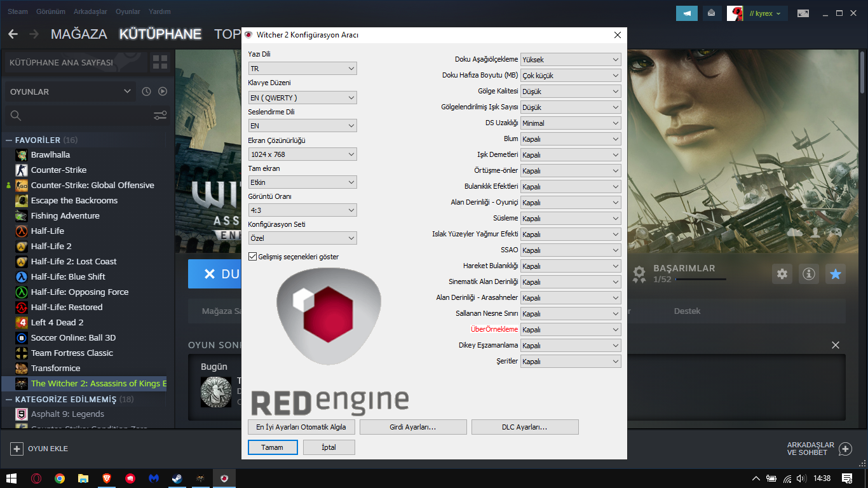868x488 pixels.
Task: Click the library search field
Action: (78, 115)
